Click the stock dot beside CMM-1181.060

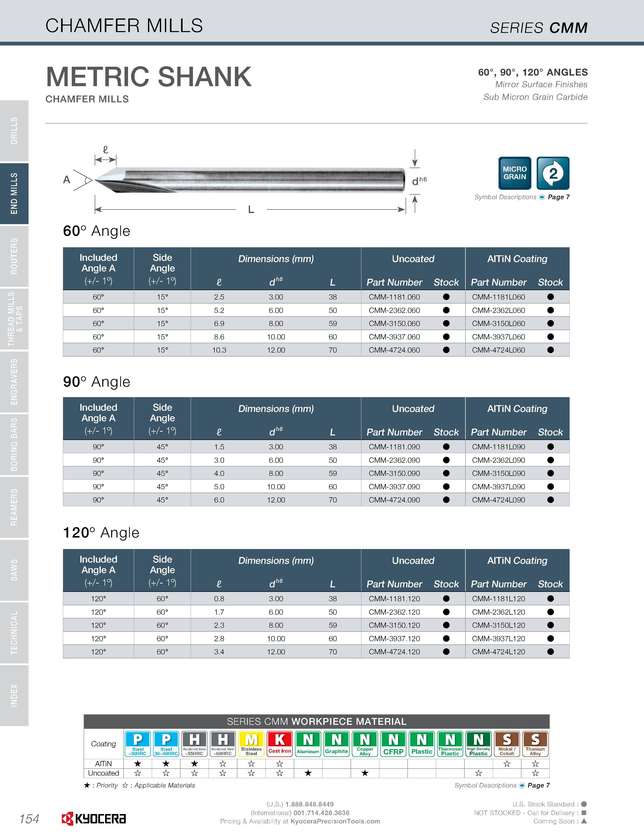click(446, 297)
